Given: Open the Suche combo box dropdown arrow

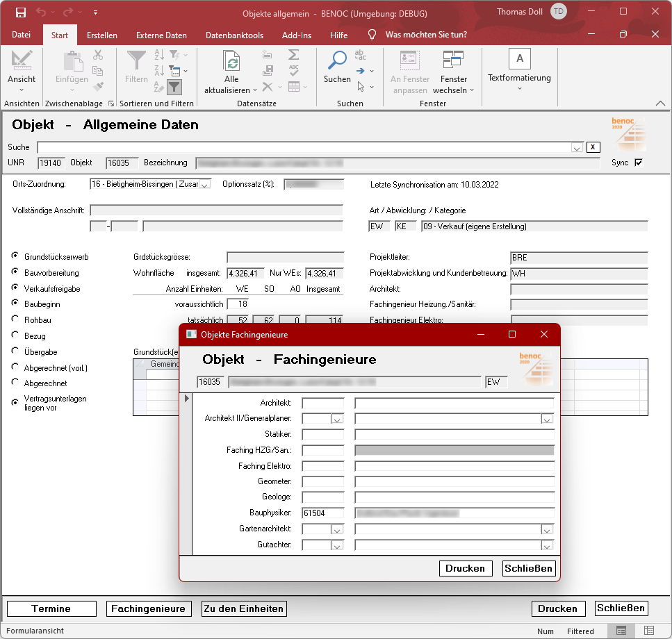Looking at the screenshot, I should (x=577, y=147).
